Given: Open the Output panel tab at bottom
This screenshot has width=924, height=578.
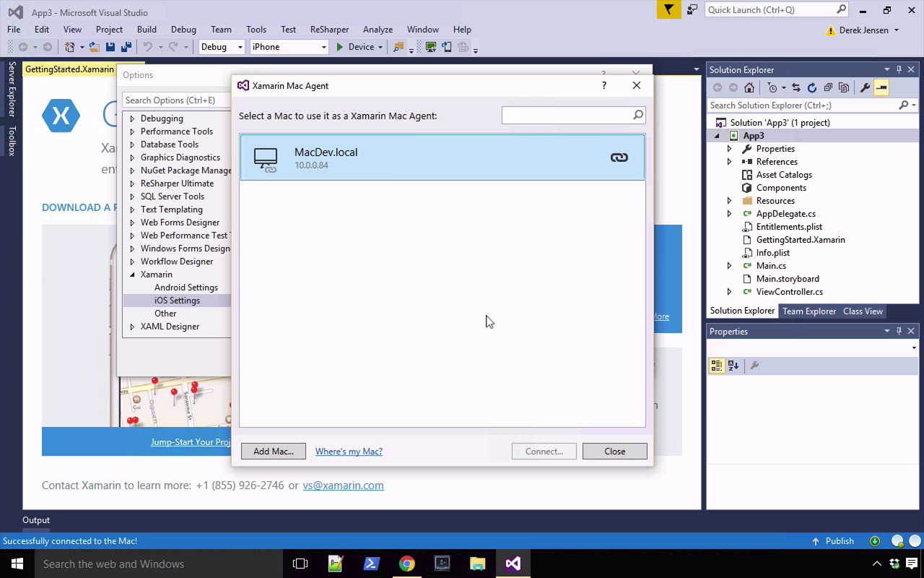Looking at the screenshot, I should point(36,520).
